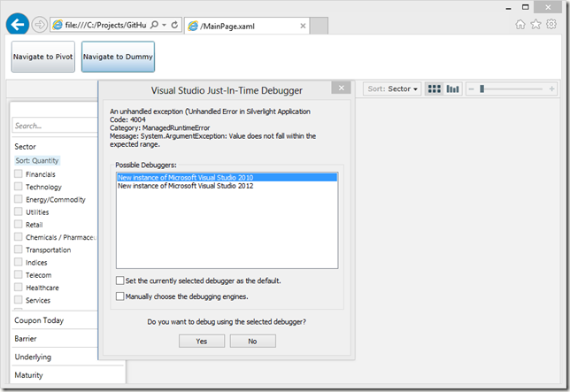Viewport: 570px width, 392px height.
Task: Switch to grid view icon
Action: (434, 89)
